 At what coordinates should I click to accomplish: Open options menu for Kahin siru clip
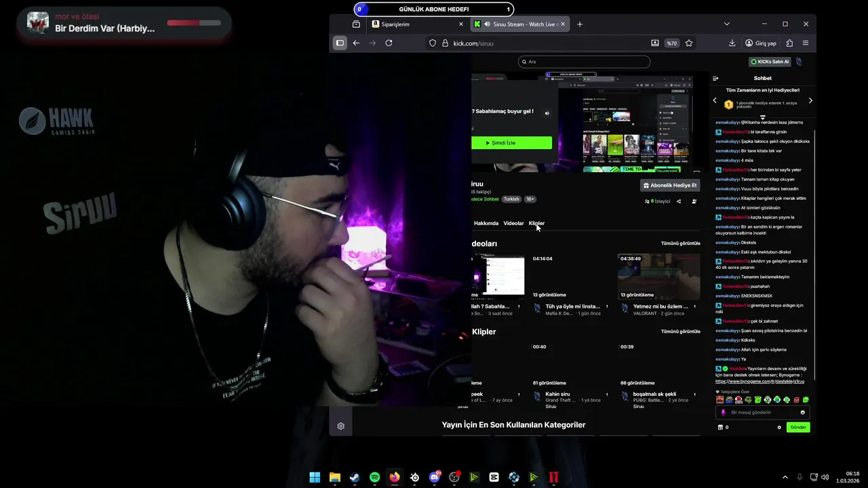pyautogui.click(x=607, y=394)
